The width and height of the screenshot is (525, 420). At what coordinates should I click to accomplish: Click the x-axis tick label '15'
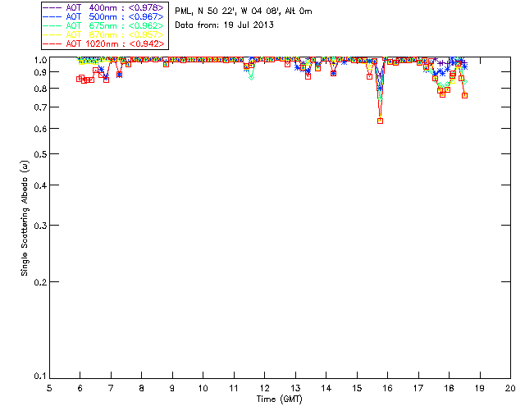(357, 388)
